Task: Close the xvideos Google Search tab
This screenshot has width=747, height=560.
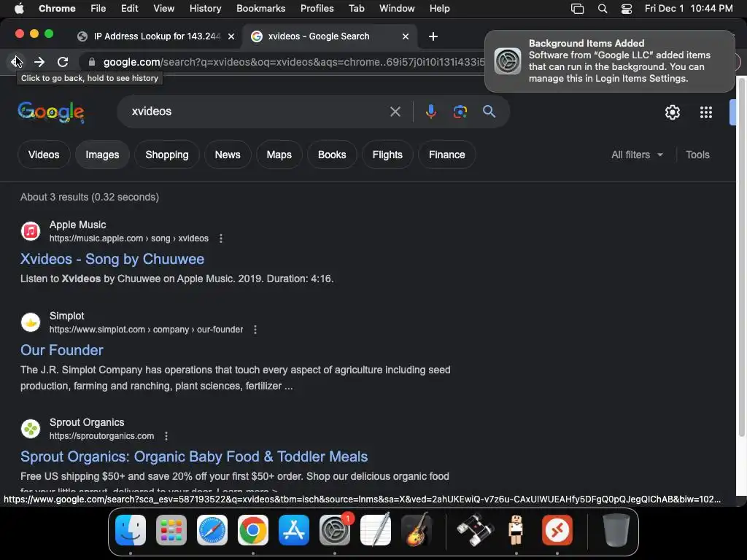Action: coord(406,36)
